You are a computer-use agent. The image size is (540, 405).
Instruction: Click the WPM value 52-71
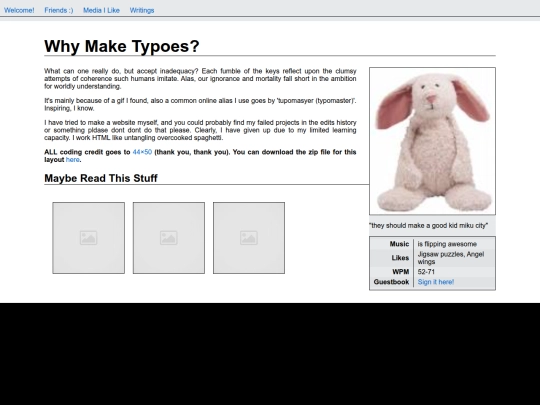(x=426, y=272)
